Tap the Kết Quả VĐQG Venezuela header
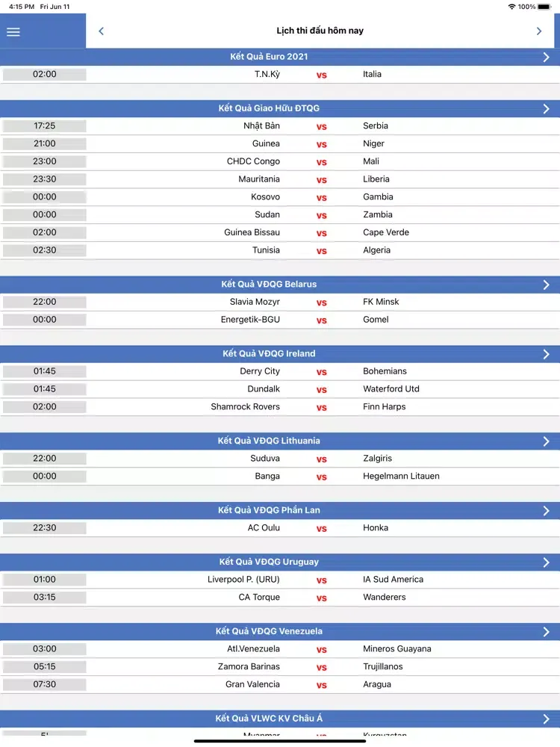560x747 pixels. pos(269,632)
